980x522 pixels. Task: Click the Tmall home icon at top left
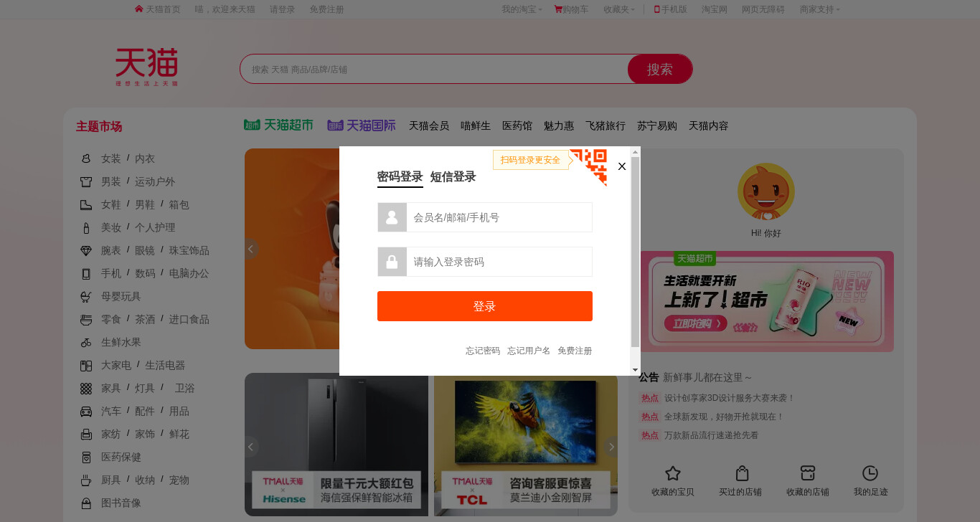pyautogui.click(x=139, y=9)
